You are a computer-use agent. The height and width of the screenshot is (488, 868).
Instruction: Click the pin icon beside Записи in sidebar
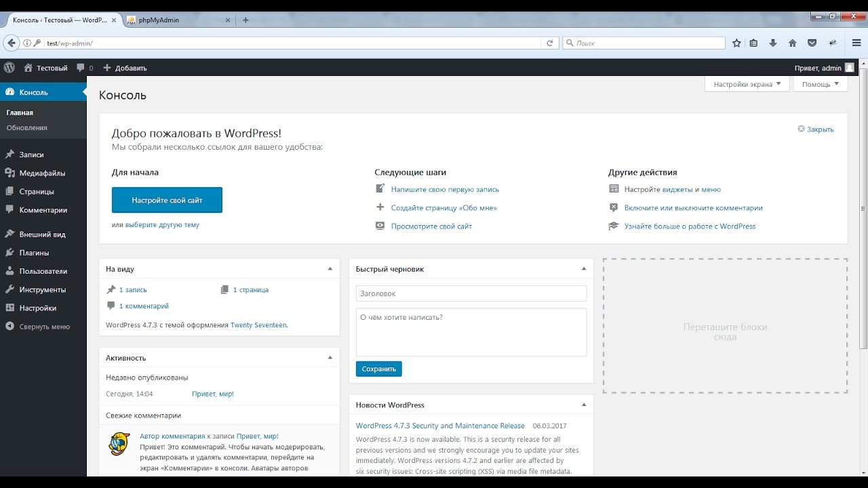tap(9, 155)
